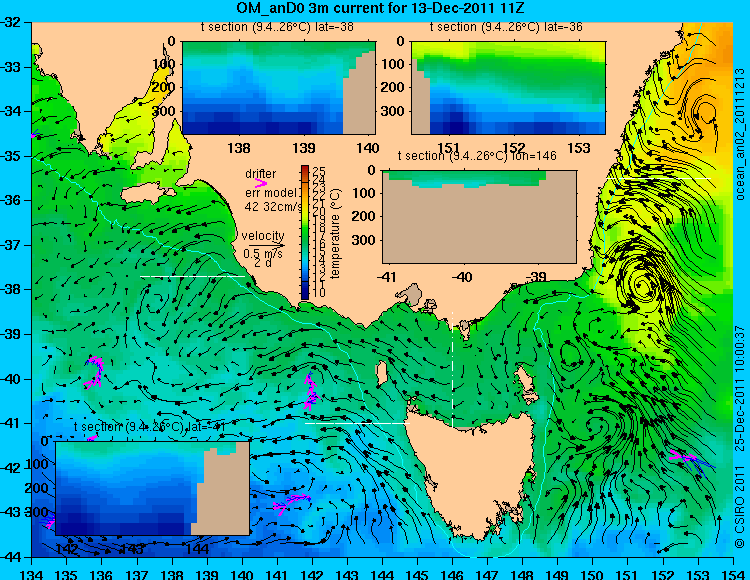Click the '© CSIRO 2011' copyright text
The image size is (750, 580).
pos(740,509)
